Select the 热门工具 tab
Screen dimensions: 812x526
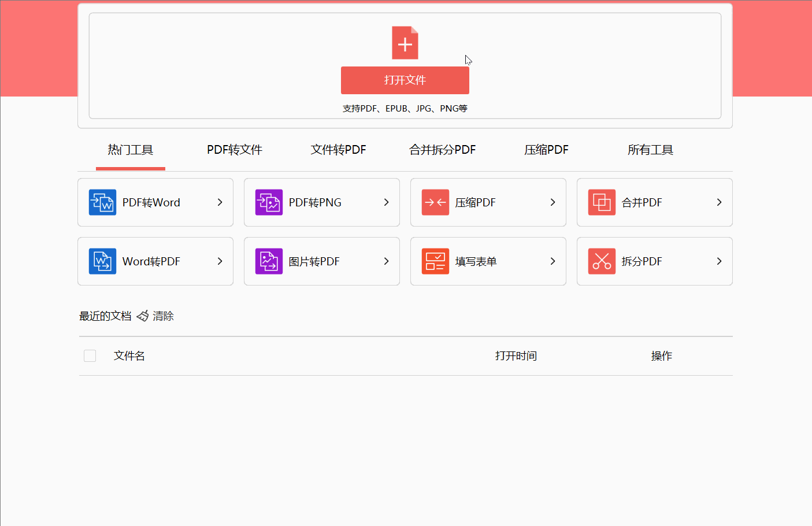tap(131, 150)
